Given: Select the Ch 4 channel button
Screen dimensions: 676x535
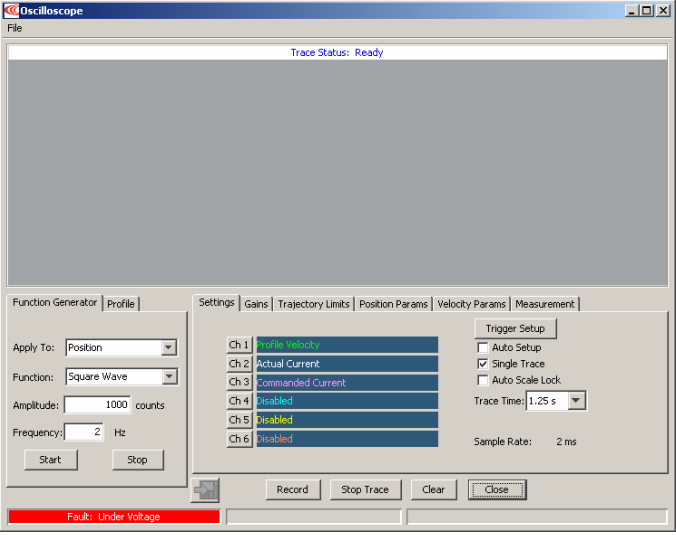Looking at the screenshot, I should [x=239, y=401].
